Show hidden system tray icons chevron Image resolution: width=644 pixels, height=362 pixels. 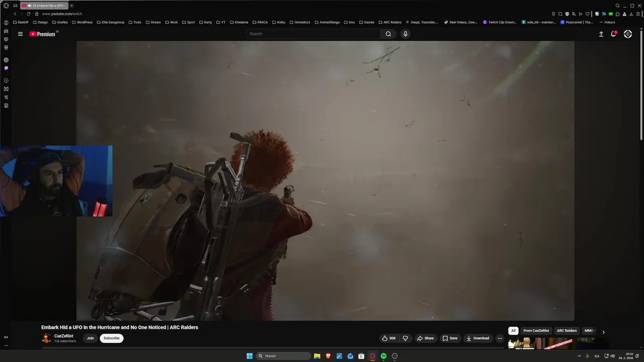(x=579, y=356)
